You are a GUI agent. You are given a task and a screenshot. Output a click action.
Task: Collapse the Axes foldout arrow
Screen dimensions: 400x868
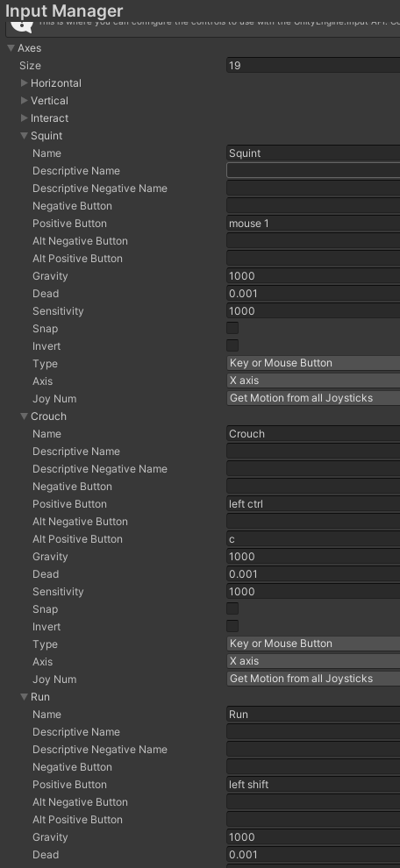click(11, 48)
